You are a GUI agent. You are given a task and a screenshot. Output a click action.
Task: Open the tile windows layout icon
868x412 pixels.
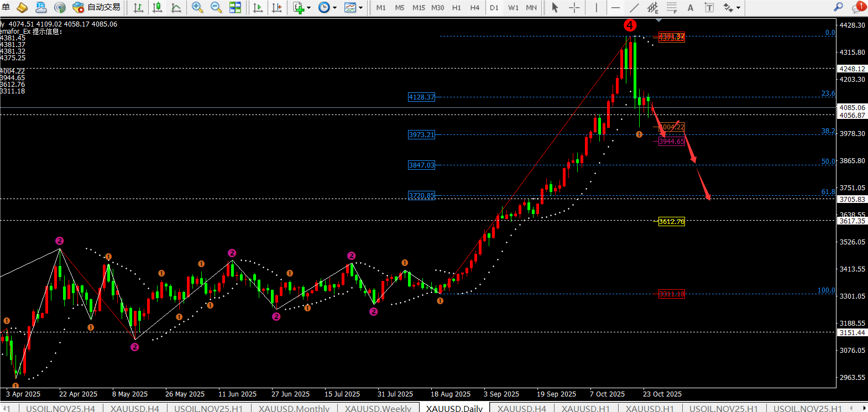pos(235,8)
